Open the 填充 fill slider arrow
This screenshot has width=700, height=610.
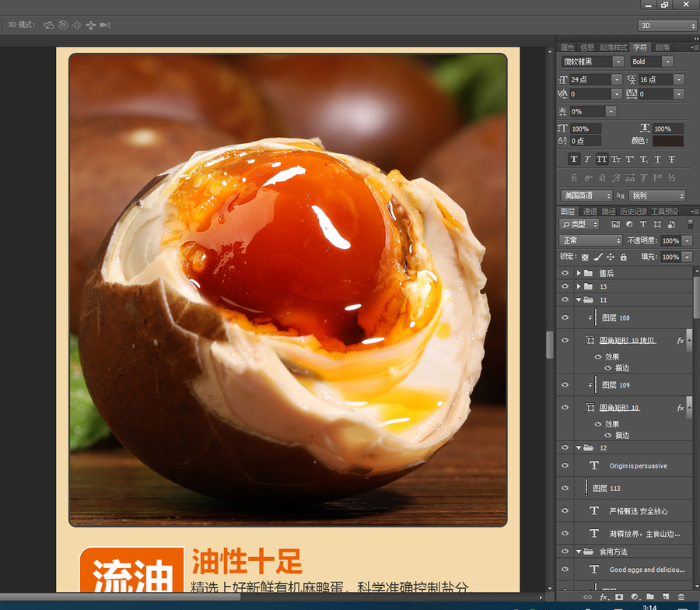[x=688, y=257]
